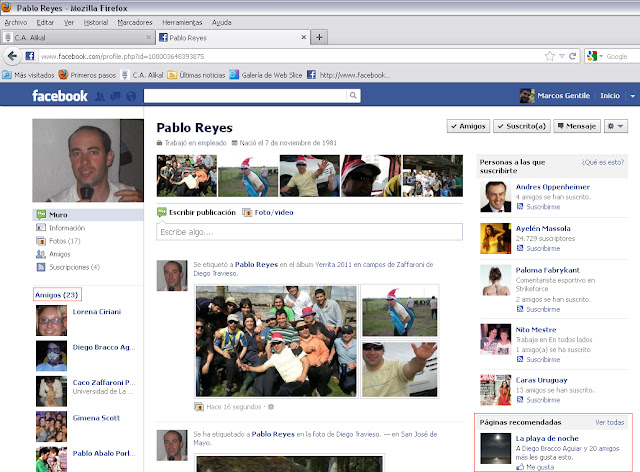Toggle the Amigos friend status button
This screenshot has width=640, height=472.
[468, 126]
